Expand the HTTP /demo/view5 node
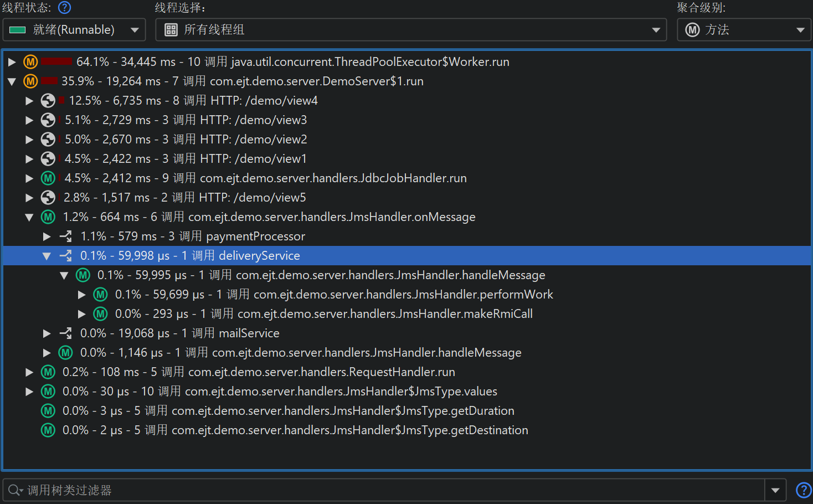The width and height of the screenshot is (813, 504). coord(29,198)
